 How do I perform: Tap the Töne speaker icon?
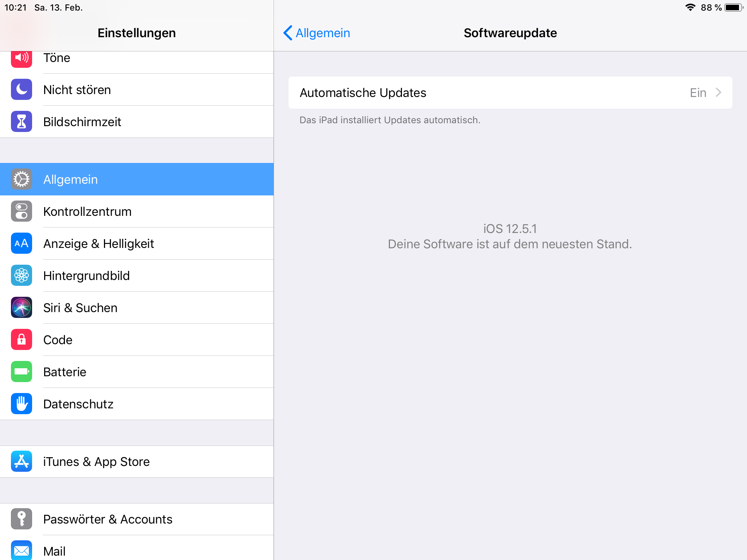22,58
